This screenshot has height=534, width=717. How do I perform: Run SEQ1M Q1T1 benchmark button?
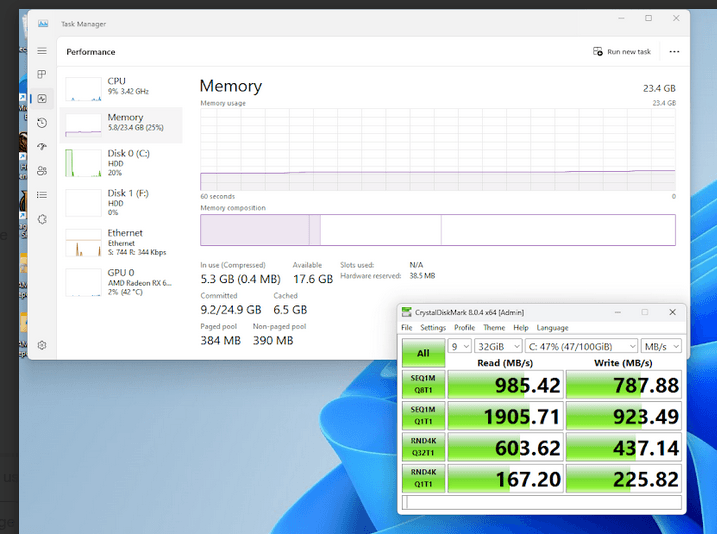[x=423, y=416]
